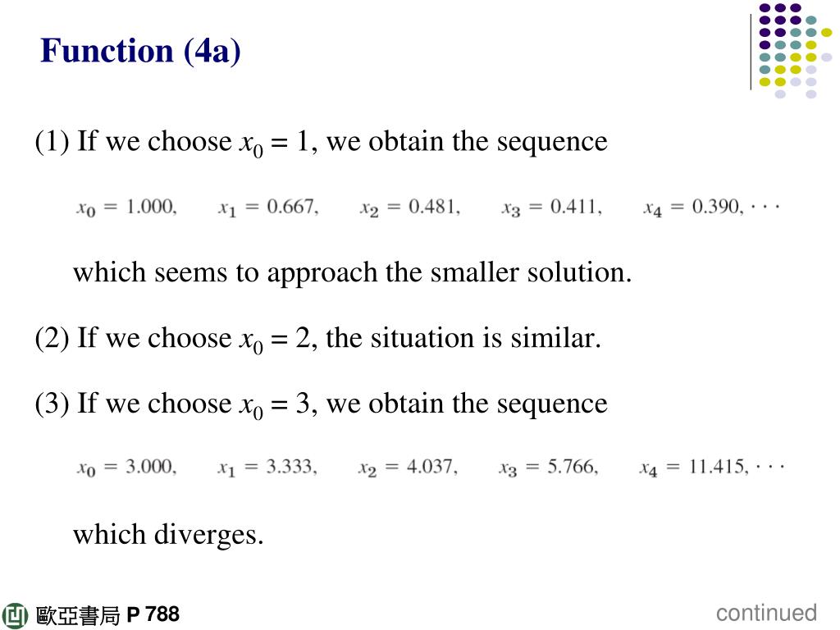840x630 pixels.
Task: Click the value x4 = 11.415
Action: [694, 467]
